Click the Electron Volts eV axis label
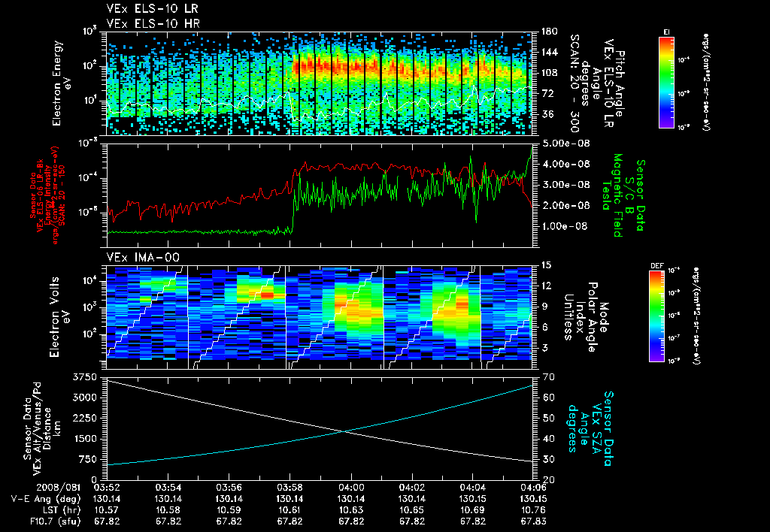This screenshot has width=770, height=532. (60, 317)
